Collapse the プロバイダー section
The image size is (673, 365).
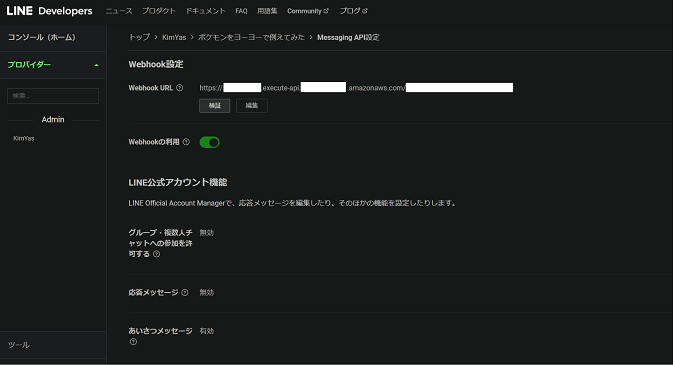tap(53, 65)
